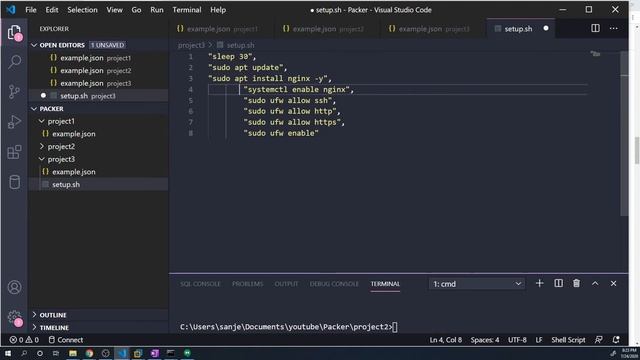
Task: Click the Connect status bar item
Action: [x=66, y=340]
